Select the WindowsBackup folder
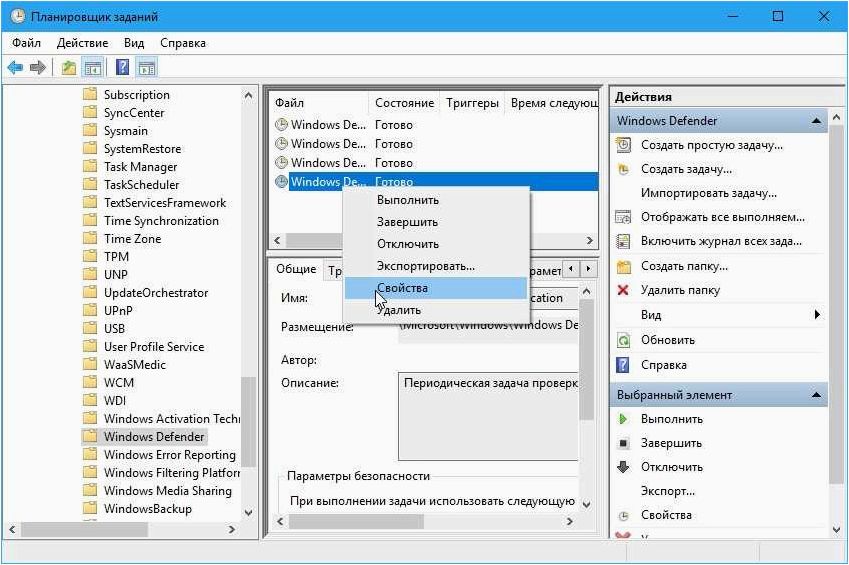 (148, 509)
